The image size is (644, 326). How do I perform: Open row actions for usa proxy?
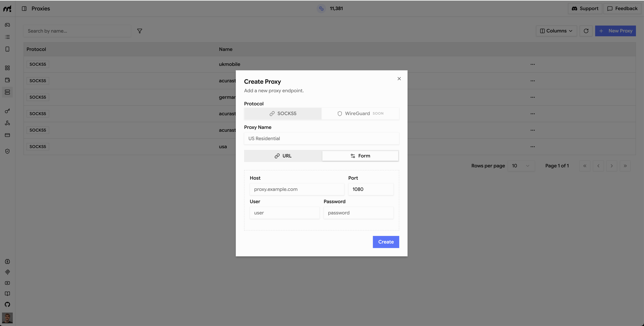coord(533,147)
